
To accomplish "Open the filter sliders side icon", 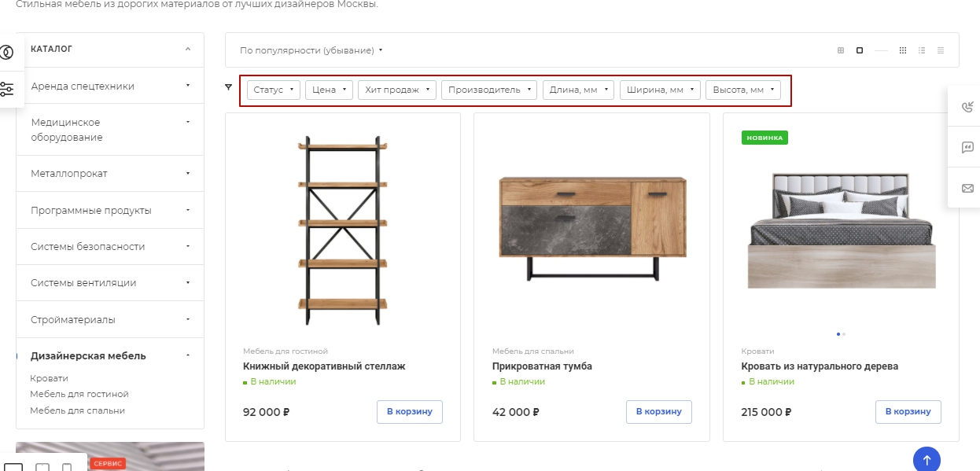I will tap(7, 89).
